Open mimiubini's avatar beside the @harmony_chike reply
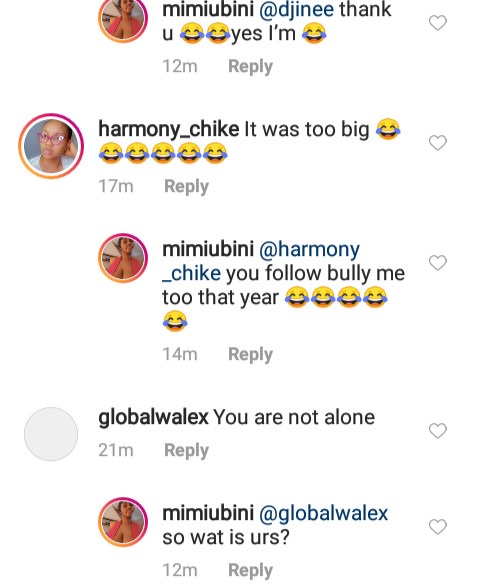The width and height of the screenshot is (480, 586). [x=123, y=258]
